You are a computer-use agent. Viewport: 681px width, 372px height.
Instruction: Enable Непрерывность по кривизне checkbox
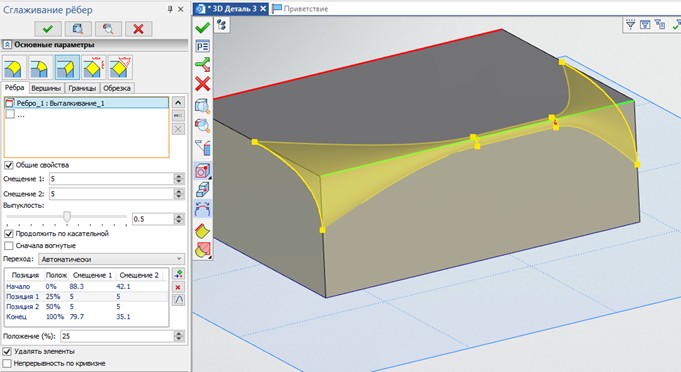click(7, 363)
